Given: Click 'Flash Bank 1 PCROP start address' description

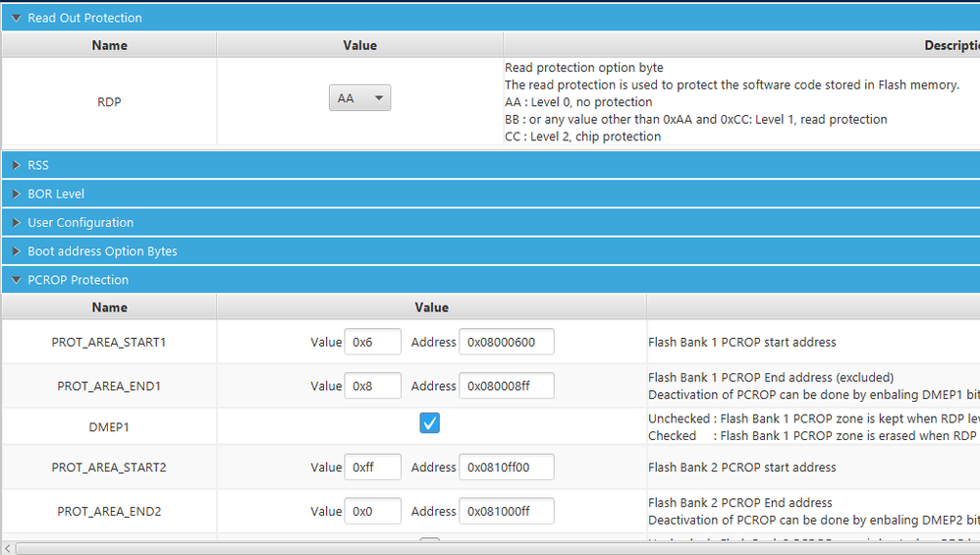Looking at the screenshot, I should [x=742, y=342].
